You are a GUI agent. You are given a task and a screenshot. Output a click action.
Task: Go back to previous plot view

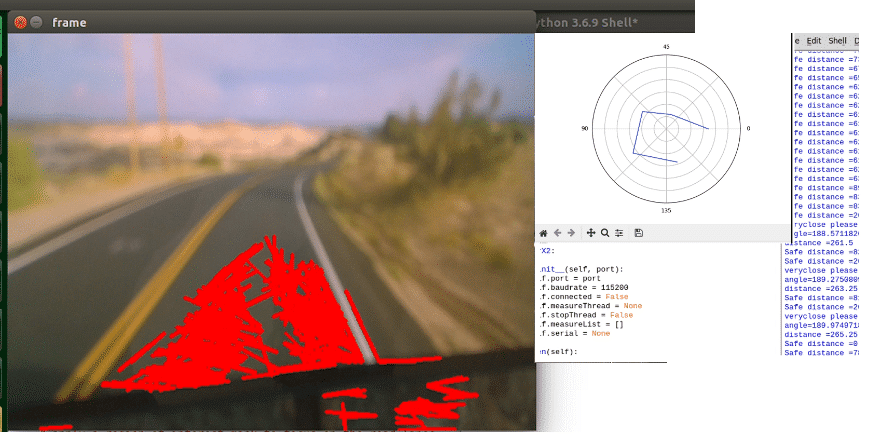point(558,232)
